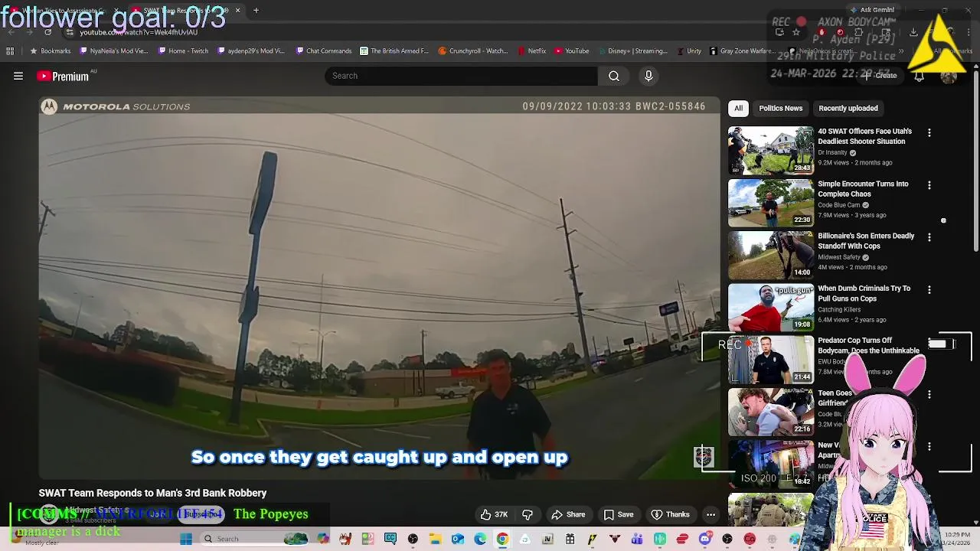Select the All filter chip

click(739, 108)
